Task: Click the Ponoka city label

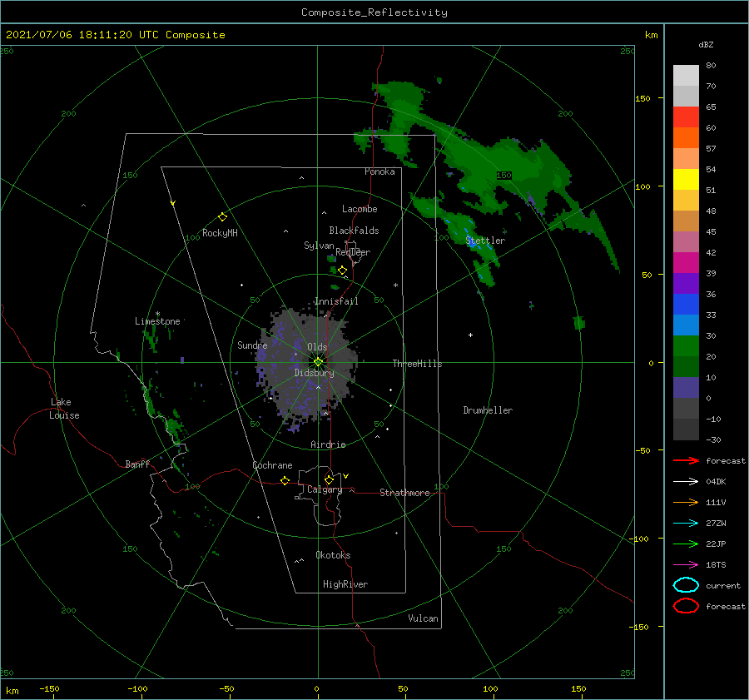Action: (379, 171)
